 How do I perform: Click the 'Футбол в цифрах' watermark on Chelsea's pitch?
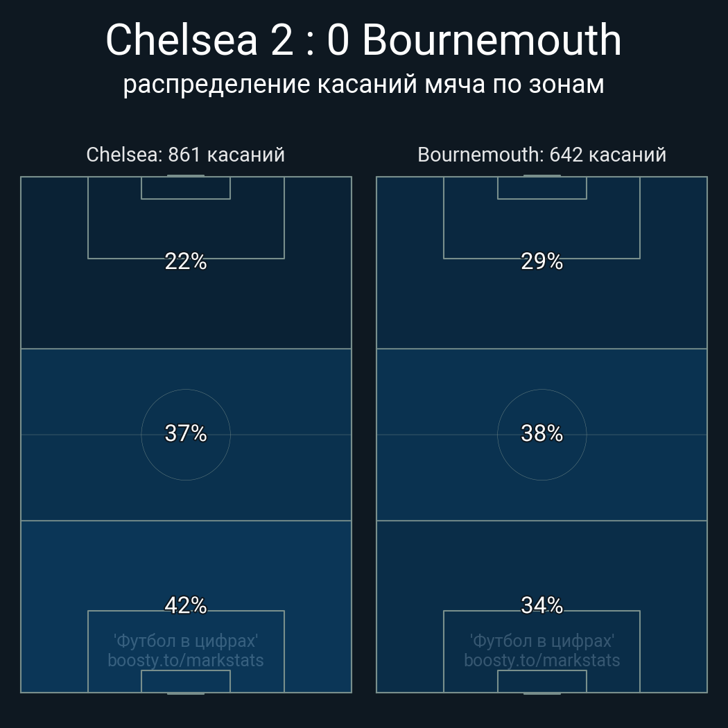[186, 641]
